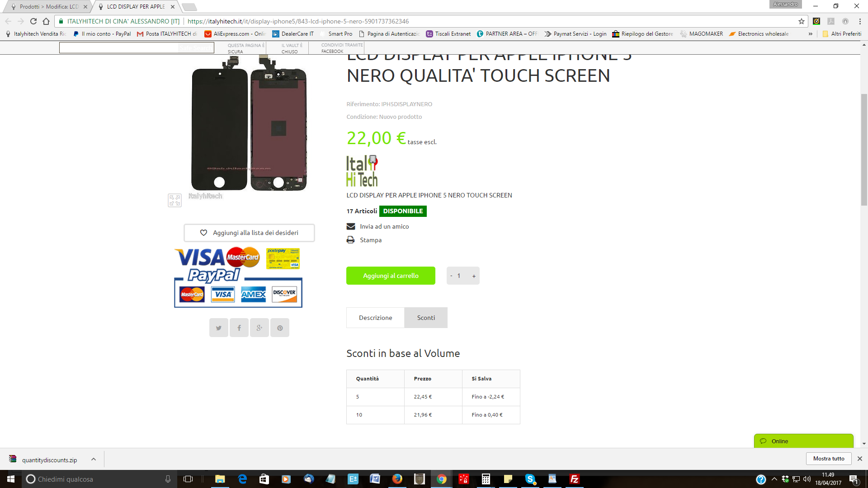Decrease quantity with minus button
Viewport: 868px width, 488px height.
tap(451, 276)
